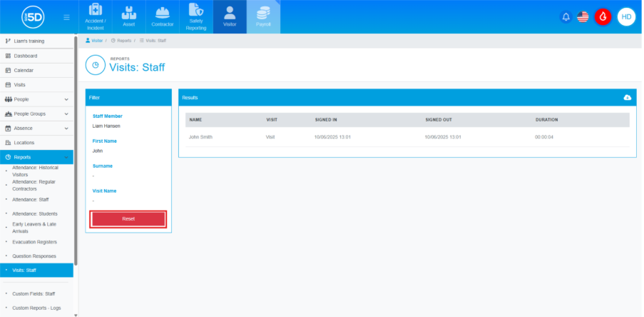The image size is (644, 317).
Task: Collapse the Reports menu
Action: click(37, 157)
